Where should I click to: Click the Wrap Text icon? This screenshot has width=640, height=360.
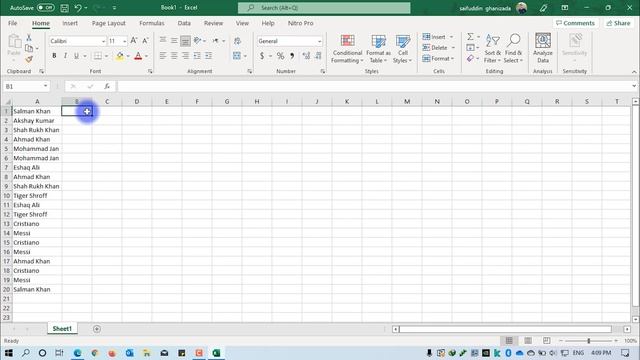pos(237,41)
